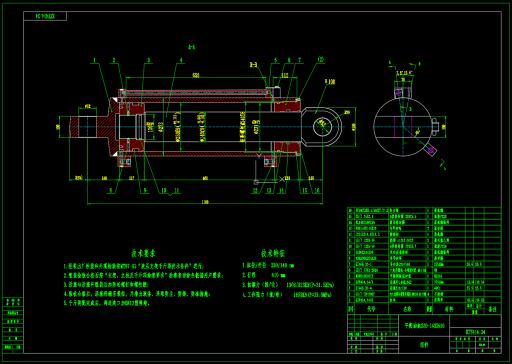Click the UCS origin icon
512x364 pixels.
click(x=256, y=182)
